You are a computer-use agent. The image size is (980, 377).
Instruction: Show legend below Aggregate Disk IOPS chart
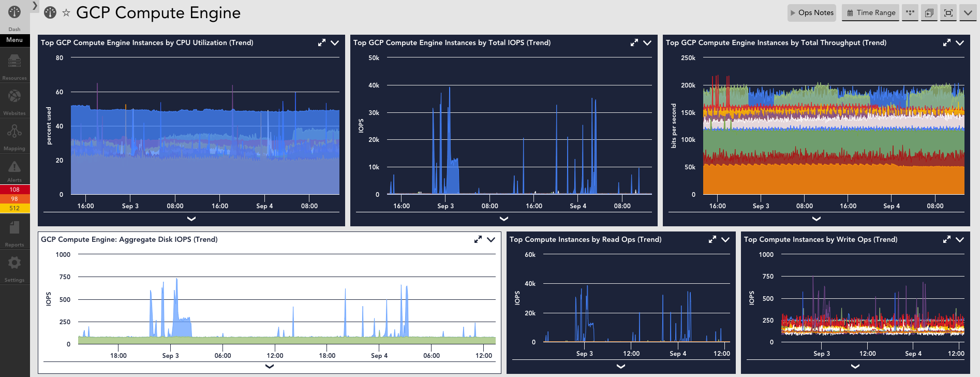(270, 366)
